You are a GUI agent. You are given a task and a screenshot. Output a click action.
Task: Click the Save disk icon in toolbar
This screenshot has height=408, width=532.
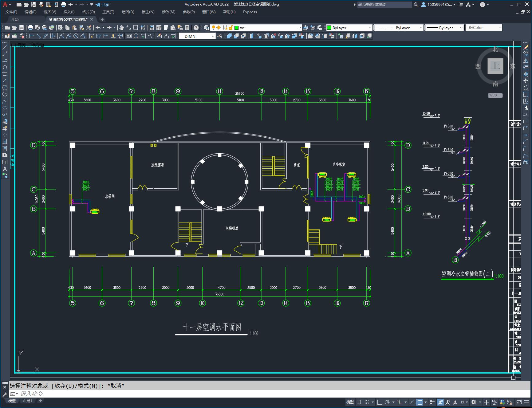click(22, 28)
